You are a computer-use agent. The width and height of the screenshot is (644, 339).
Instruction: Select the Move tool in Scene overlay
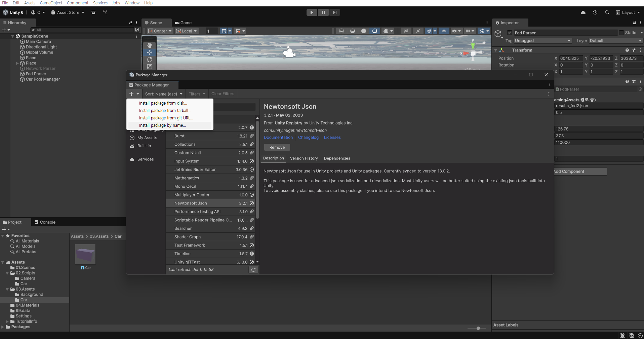(x=150, y=52)
